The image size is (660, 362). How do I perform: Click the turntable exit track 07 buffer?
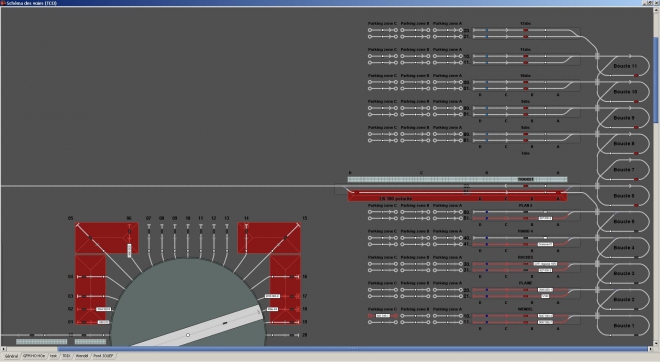pos(149,227)
